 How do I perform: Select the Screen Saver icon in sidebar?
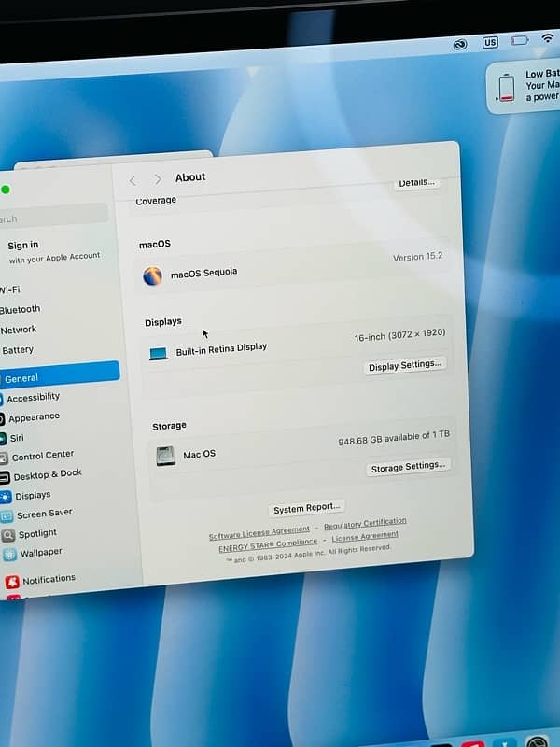point(7,515)
